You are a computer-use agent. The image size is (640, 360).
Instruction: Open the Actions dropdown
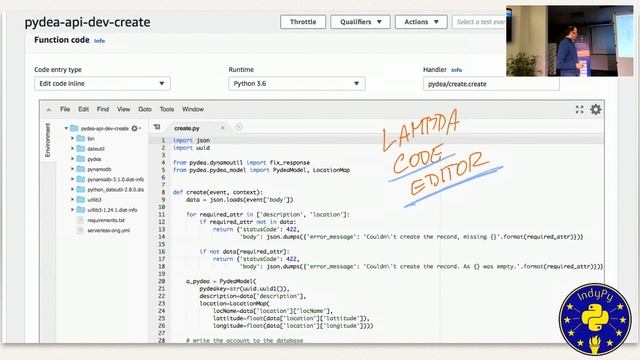coord(421,22)
